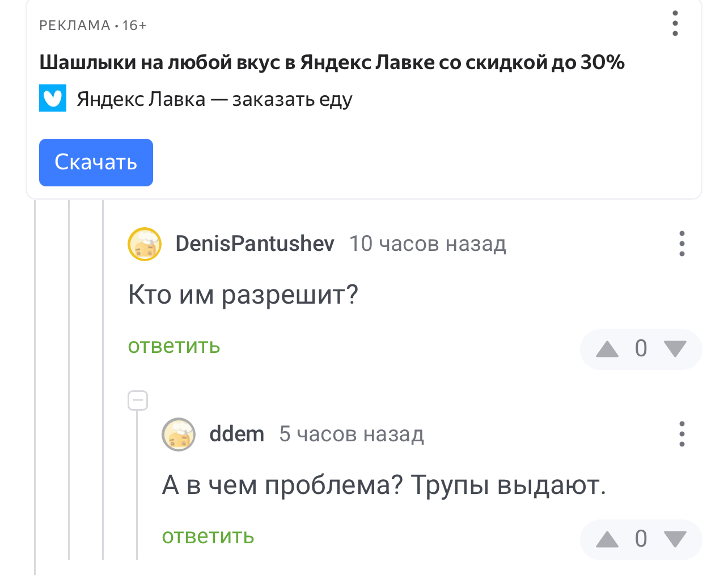Open the Шашлыки на любой вкус ad headline
This screenshot has width=728, height=575.
(x=332, y=62)
